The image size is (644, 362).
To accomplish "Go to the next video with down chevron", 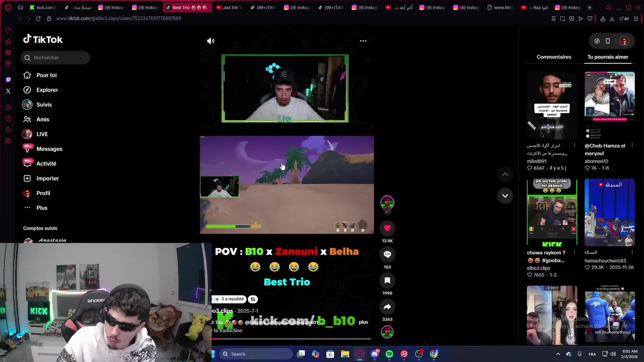I will tap(505, 196).
